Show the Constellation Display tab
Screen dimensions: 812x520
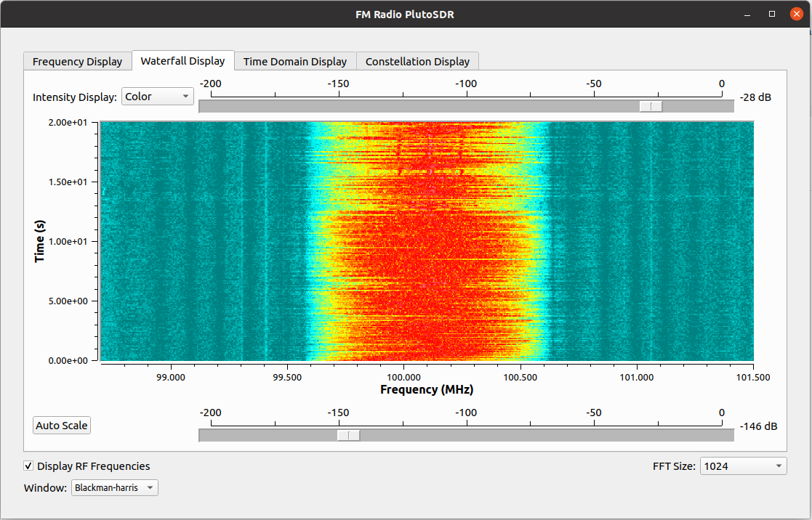point(417,62)
